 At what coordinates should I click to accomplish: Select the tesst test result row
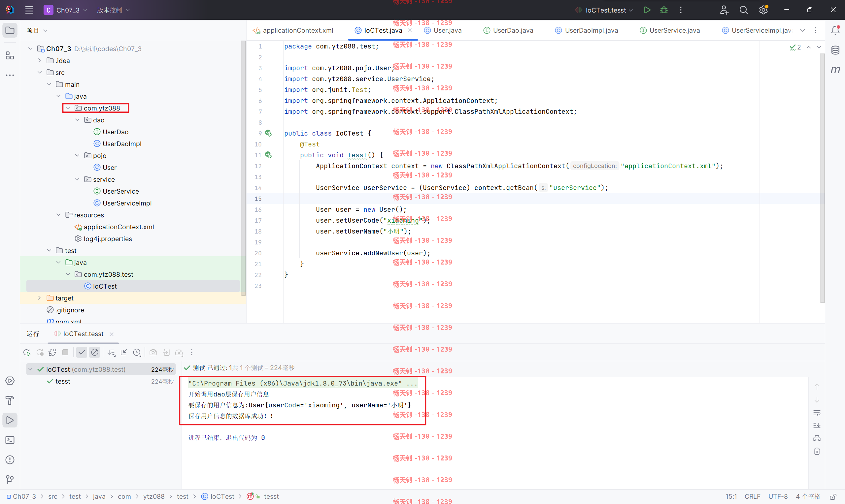pos(101,381)
